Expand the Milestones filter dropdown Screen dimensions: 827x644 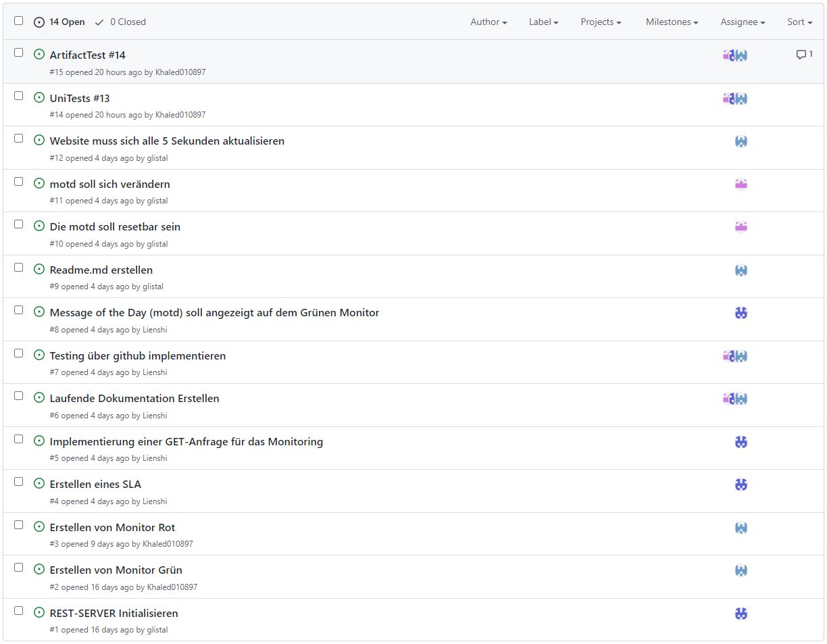[672, 22]
